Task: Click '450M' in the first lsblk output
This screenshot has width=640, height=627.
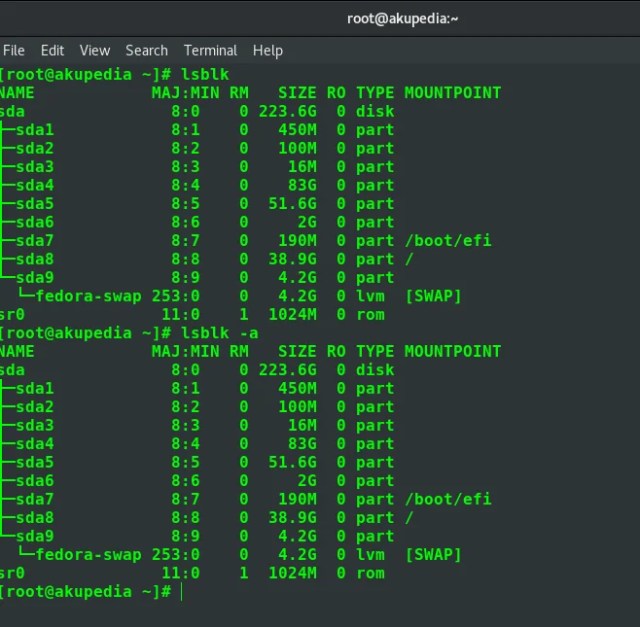Action: point(297,130)
